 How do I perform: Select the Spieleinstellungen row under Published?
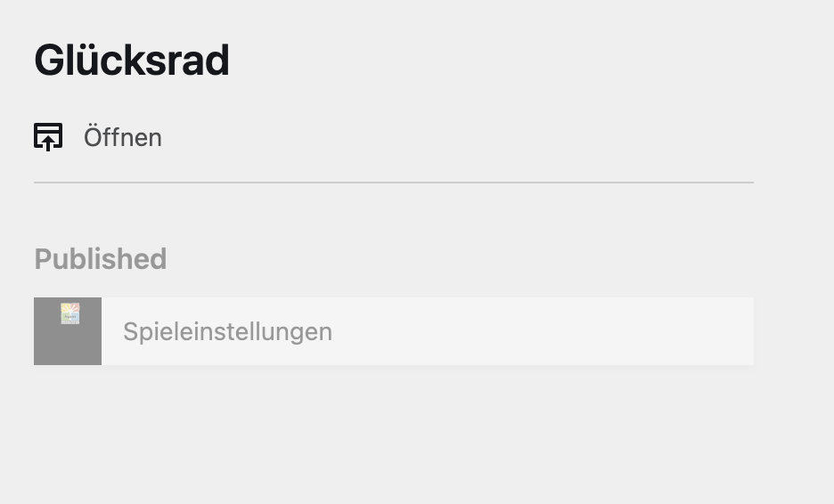[x=394, y=331]
